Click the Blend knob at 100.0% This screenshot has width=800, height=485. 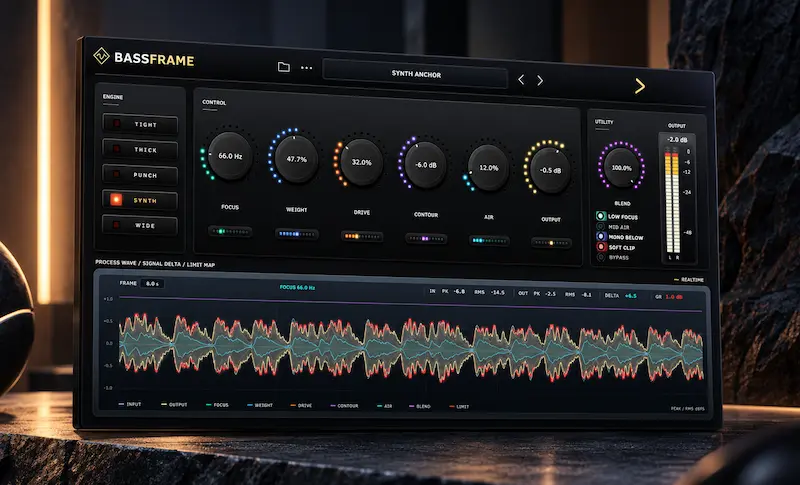point(621,167)
